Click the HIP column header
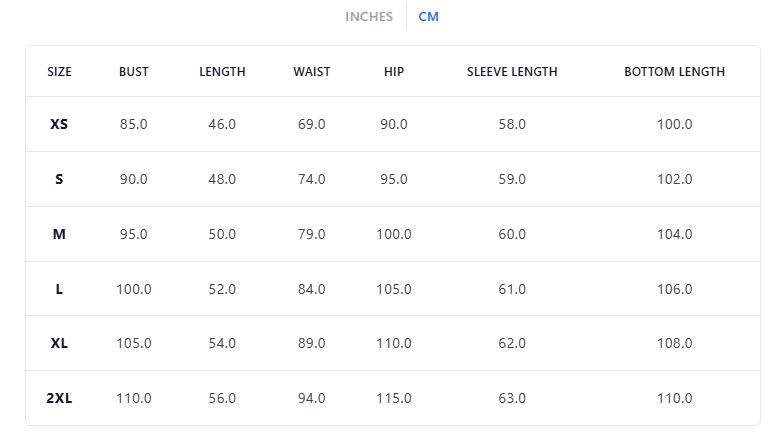The height and width of the screenshot is (433, 766). tap(394, 72)
